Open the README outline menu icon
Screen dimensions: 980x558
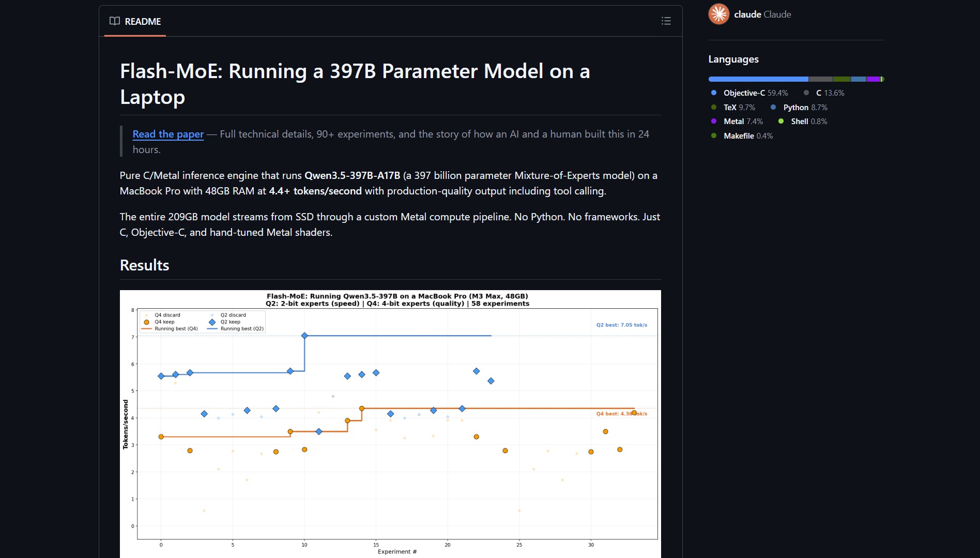coord(666,21)
